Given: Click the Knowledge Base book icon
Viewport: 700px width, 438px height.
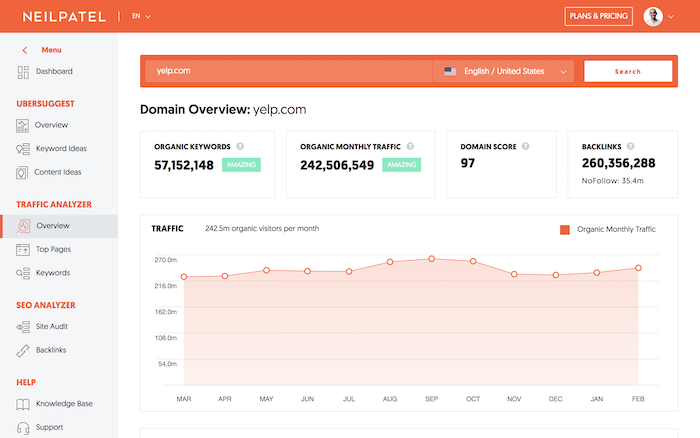Looking at the screenshot, I should click(x=23, y=405).
